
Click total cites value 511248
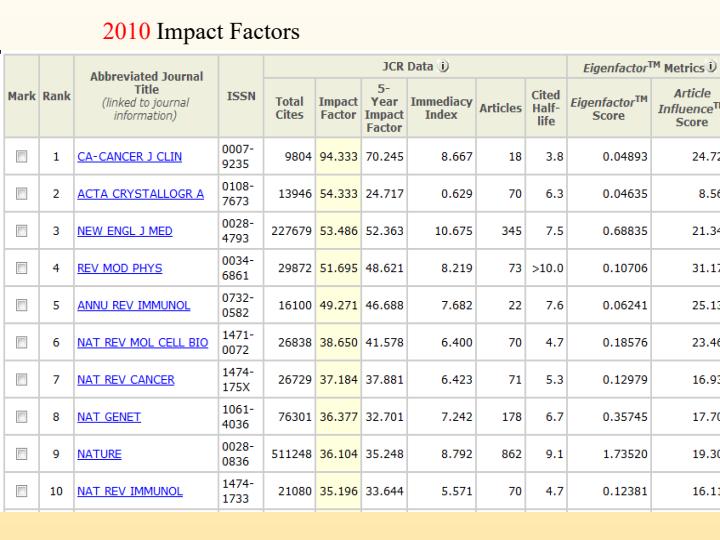(292, 454)
